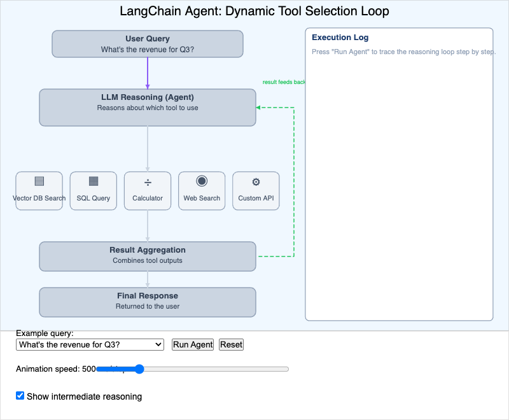Click the Custom API gear icon
509x420 pixels.
click(x=256, y=182)
